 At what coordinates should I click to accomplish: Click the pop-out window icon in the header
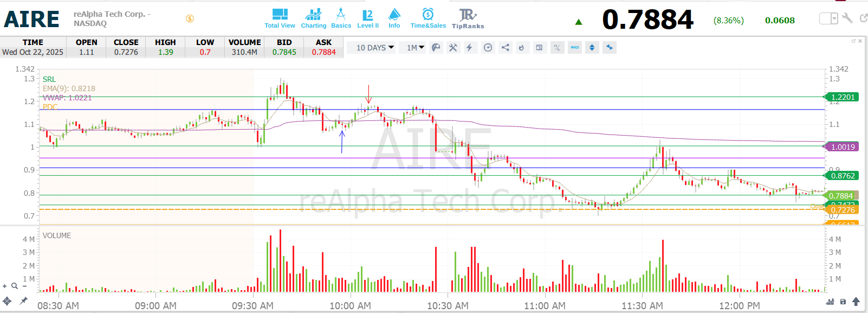[x=864, y=18]
